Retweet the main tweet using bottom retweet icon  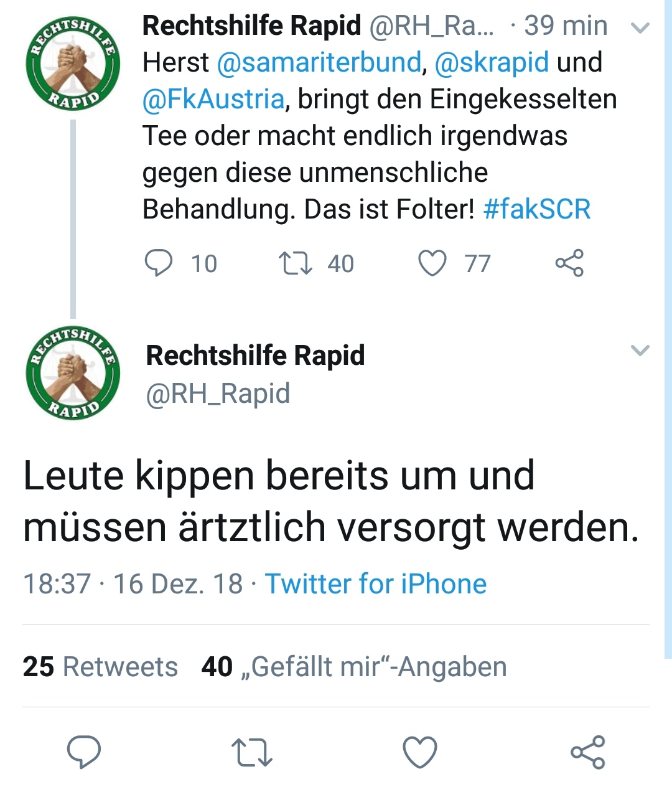click(x=252, y=752)
